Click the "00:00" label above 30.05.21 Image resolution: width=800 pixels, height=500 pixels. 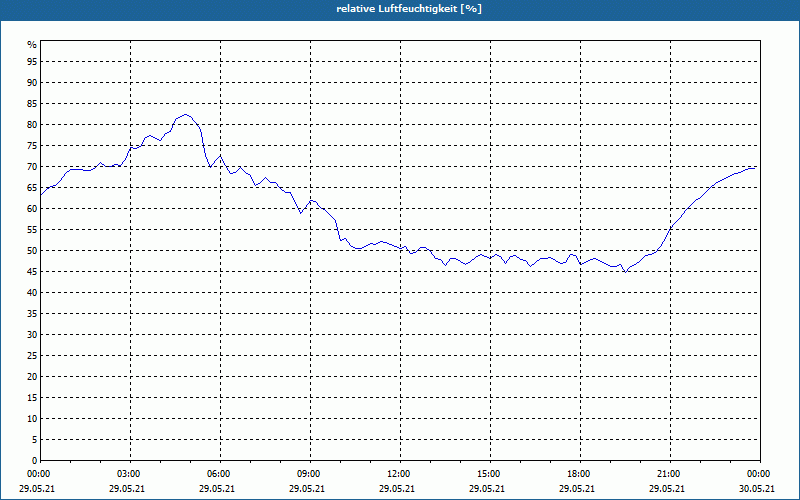(760, 474)
